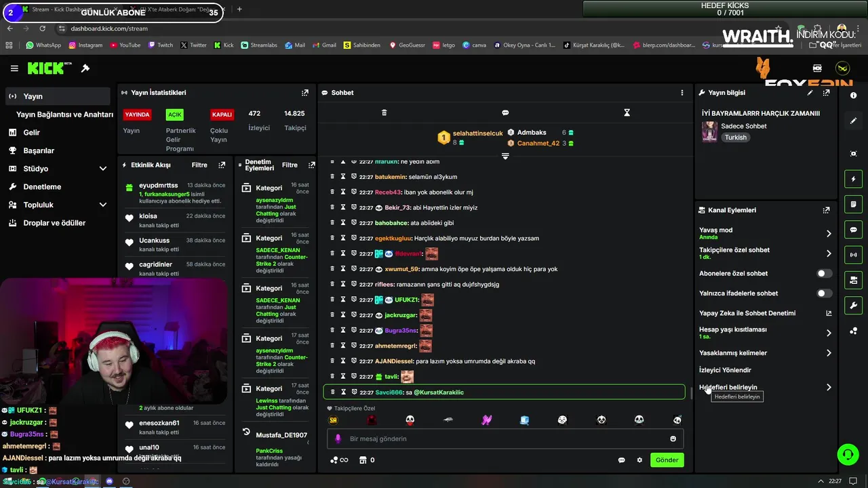Click the pencil icon in right sidebar
This screenshot has width=868, height=488.
[x=853, y=121]
